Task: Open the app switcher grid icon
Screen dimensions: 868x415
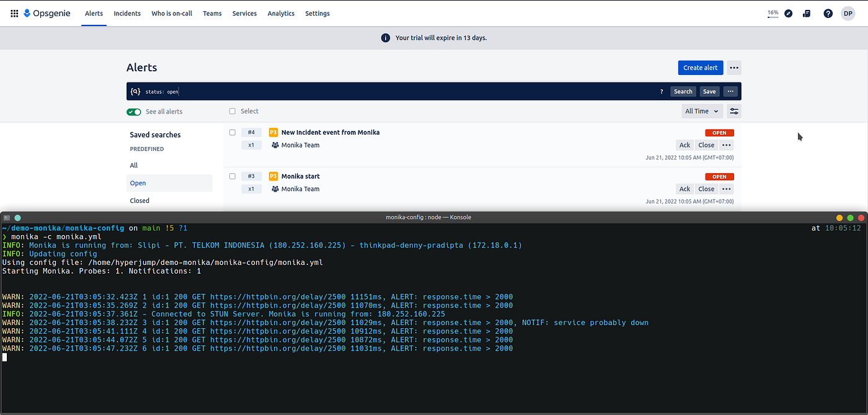Action: coord(14,13)
